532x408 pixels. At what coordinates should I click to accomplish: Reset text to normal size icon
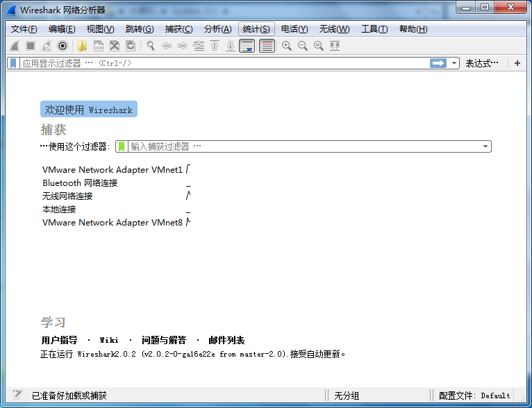coord(319,46)
